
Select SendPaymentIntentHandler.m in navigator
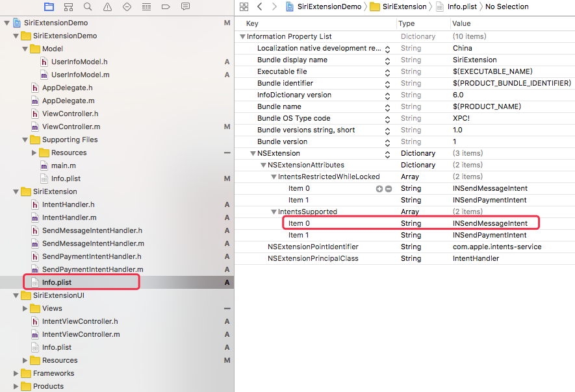point(92,269)
